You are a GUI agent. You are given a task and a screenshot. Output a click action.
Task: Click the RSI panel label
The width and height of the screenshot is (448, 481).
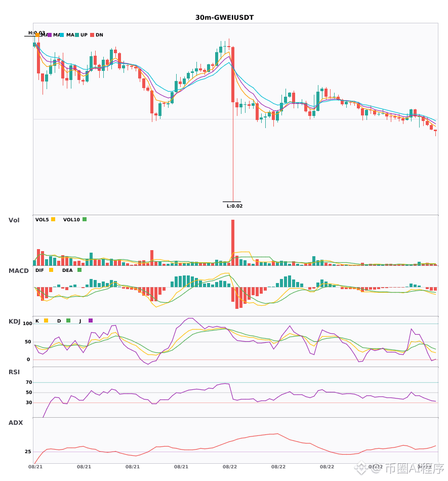tap(14, 372)
